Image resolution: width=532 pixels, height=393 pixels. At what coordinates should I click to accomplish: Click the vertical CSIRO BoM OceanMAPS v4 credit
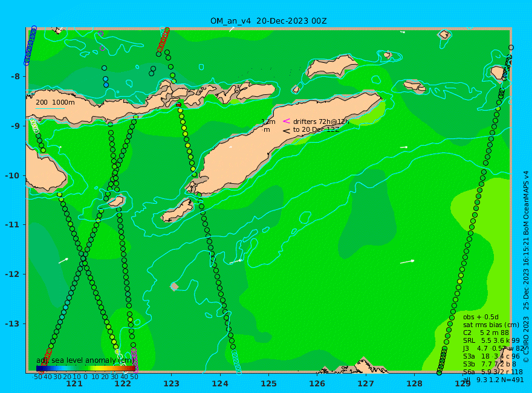coord(526,267)
